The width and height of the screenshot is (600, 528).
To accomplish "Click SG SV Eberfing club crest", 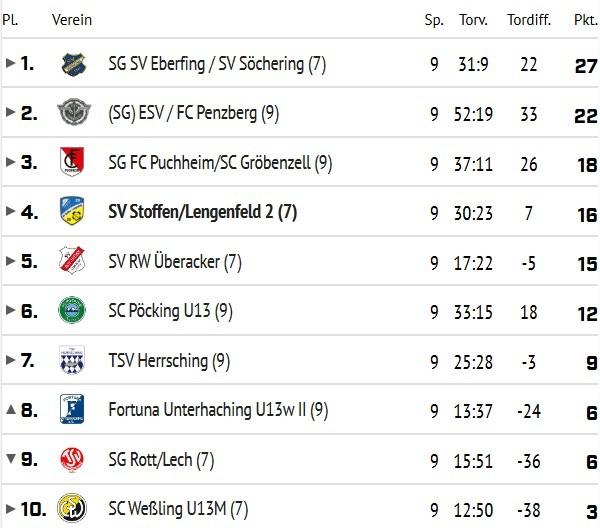I will tap(73, 64).
